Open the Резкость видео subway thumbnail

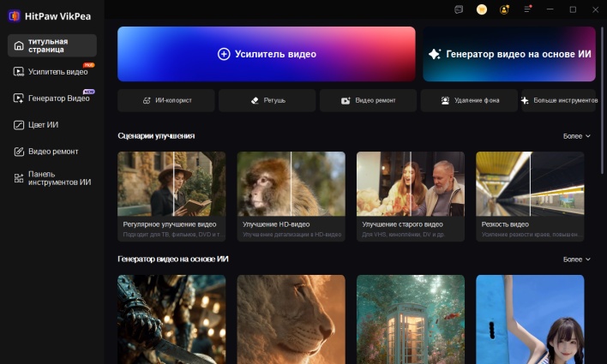(x=530, y=183)
